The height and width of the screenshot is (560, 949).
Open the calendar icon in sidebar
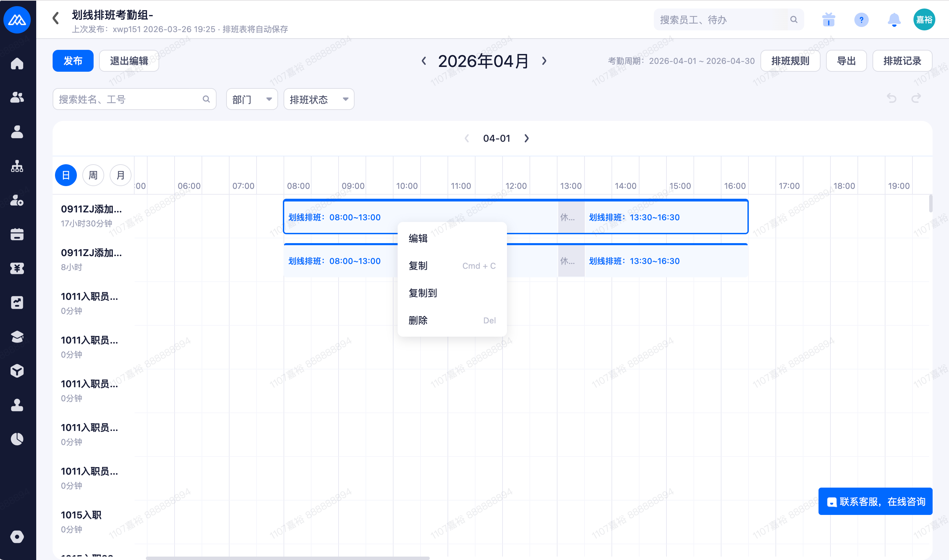17,234
